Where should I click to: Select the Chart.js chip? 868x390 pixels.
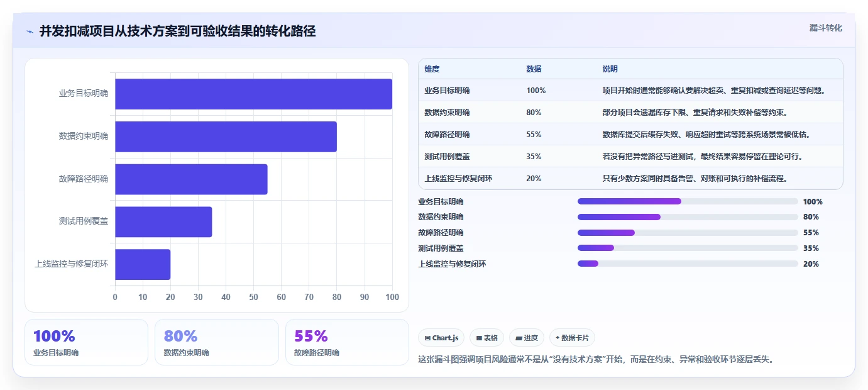click(x=441, y=338)
